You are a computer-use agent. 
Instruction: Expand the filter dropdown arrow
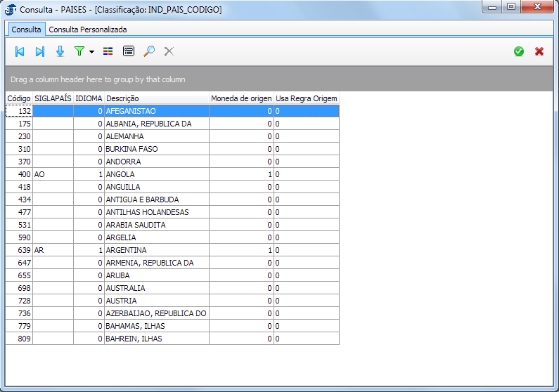(91, 52)
